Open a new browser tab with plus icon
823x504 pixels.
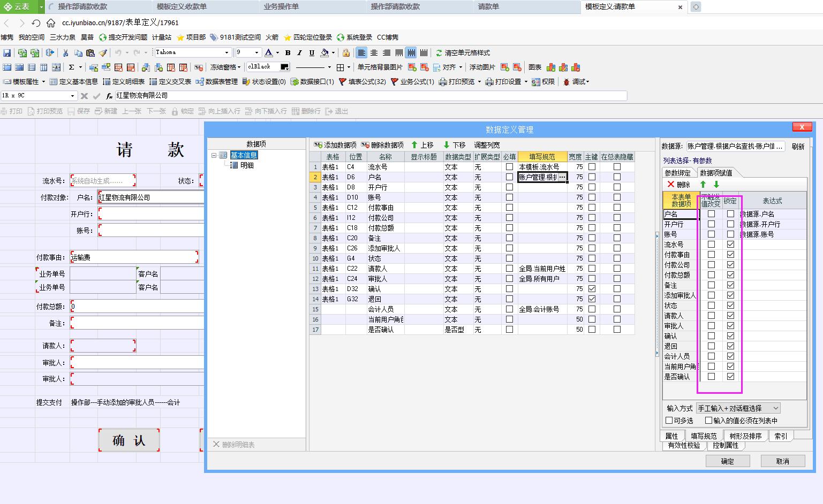click(x=696, y=7)
